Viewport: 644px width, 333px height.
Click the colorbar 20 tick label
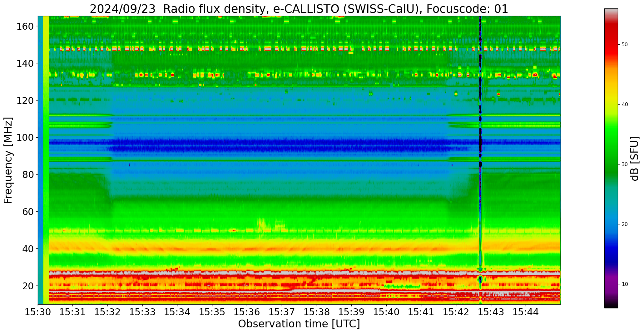click(625, 224)
